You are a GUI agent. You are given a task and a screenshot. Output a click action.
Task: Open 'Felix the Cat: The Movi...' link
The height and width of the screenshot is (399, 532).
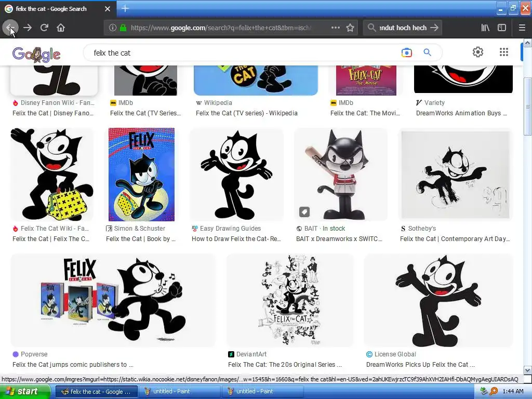[365, 113]
